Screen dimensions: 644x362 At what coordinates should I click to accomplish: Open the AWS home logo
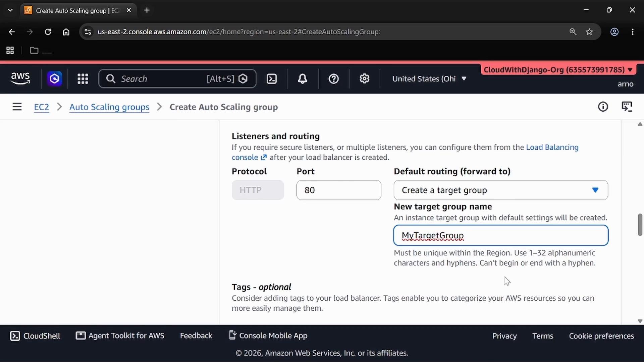(20, 79)
